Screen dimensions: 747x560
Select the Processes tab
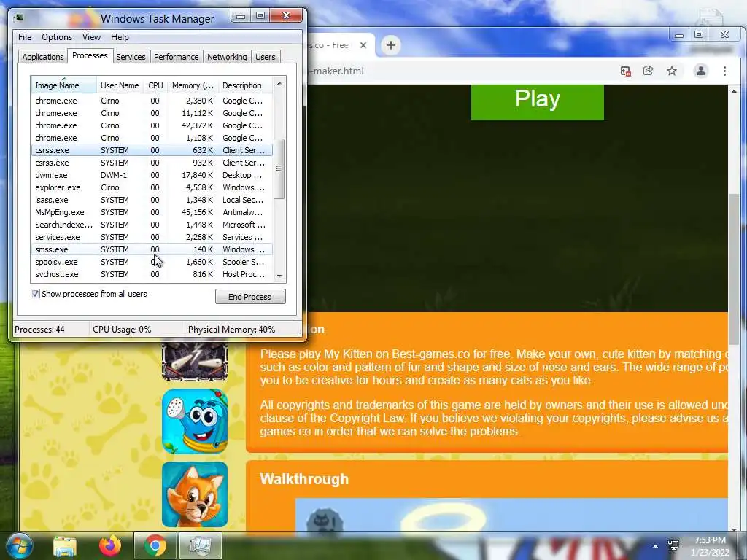point(90,55)
